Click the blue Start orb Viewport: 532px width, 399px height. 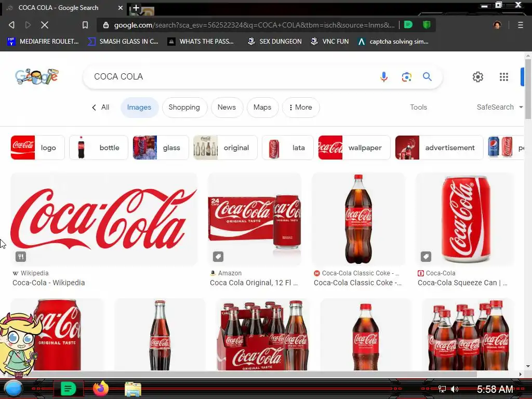[13, 389]
